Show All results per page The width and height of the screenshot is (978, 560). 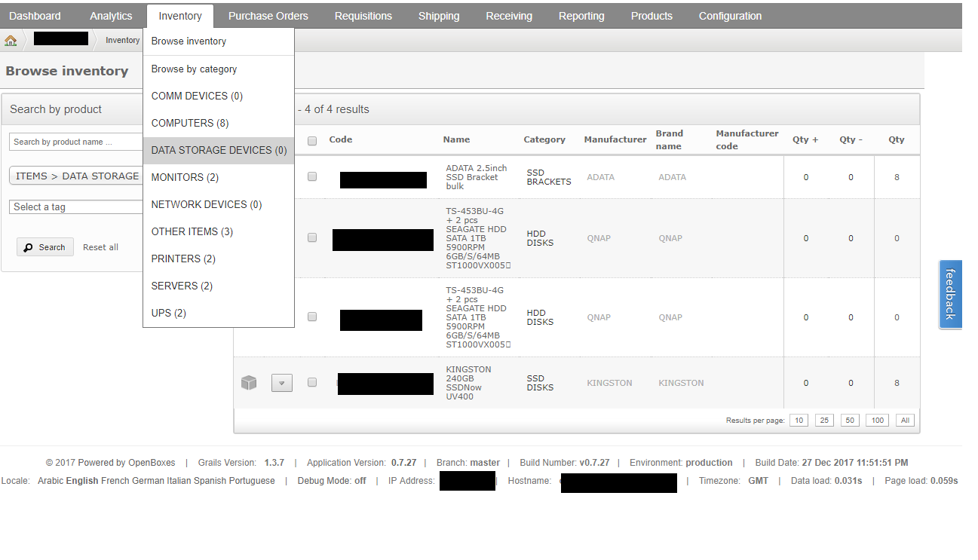pos(905,420)
